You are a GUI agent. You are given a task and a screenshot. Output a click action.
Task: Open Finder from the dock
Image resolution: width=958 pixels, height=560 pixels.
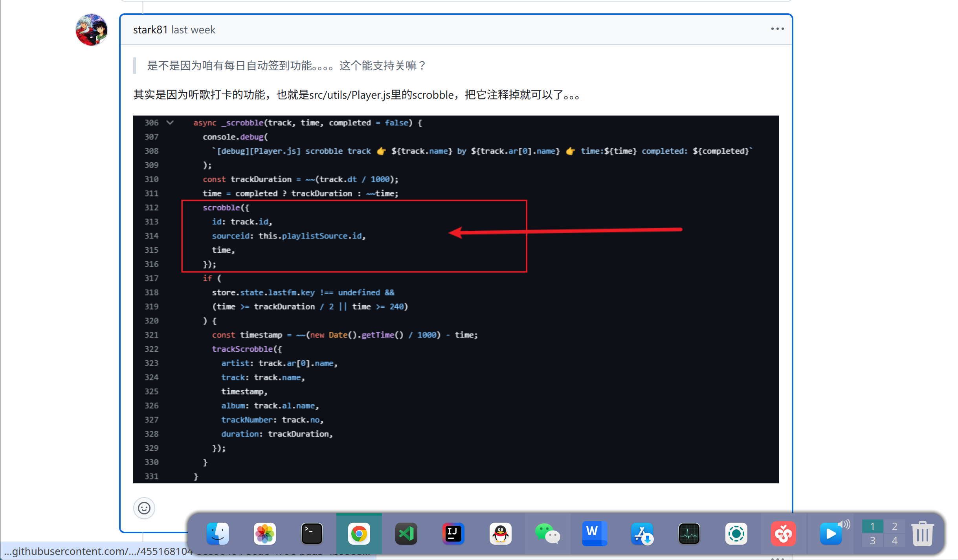(x=218, y=534)
